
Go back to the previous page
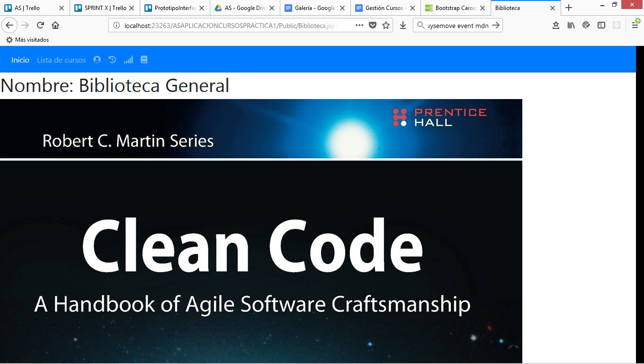(9, 25)
